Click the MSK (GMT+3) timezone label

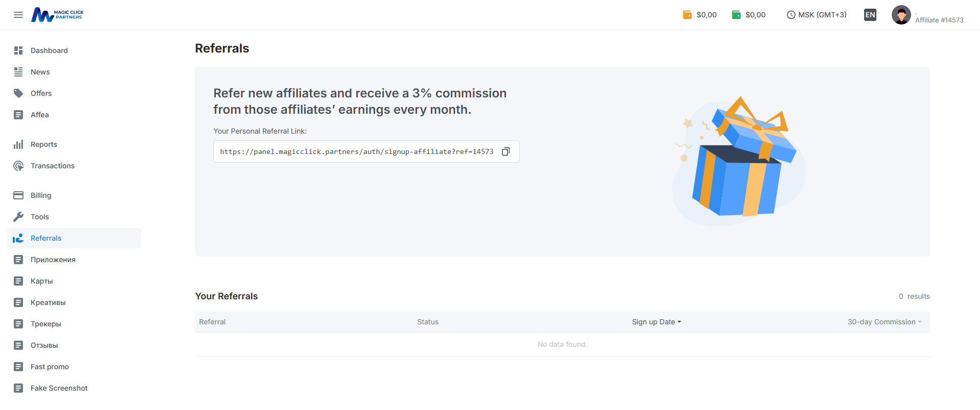822,15
